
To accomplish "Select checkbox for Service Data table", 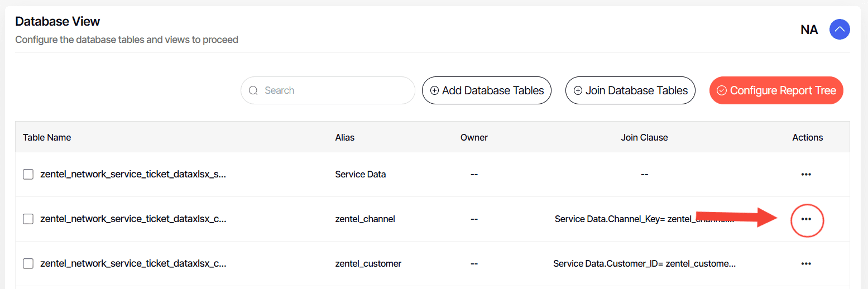I will pos(28,175).
